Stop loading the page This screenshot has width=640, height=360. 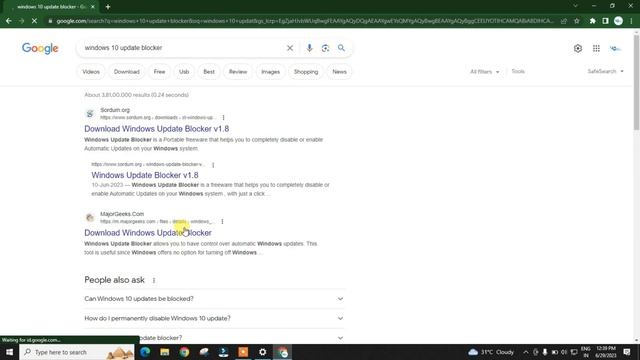pos(34,21)
